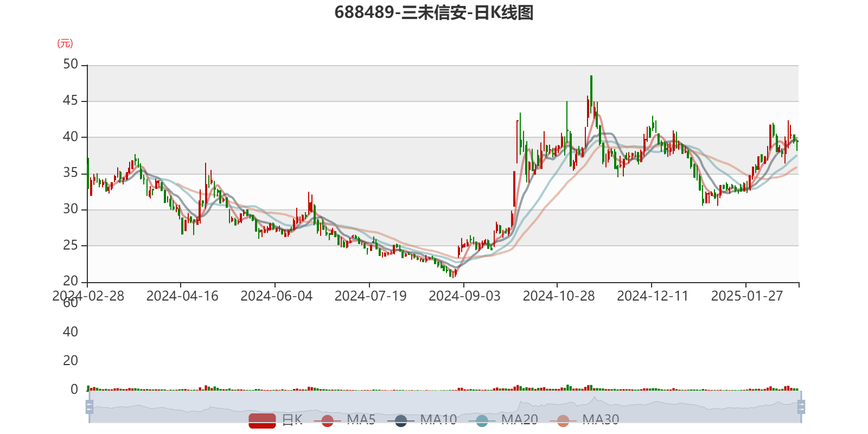Click the volume axis label 20
Screen dimensions: 868x434
point(71,361)
